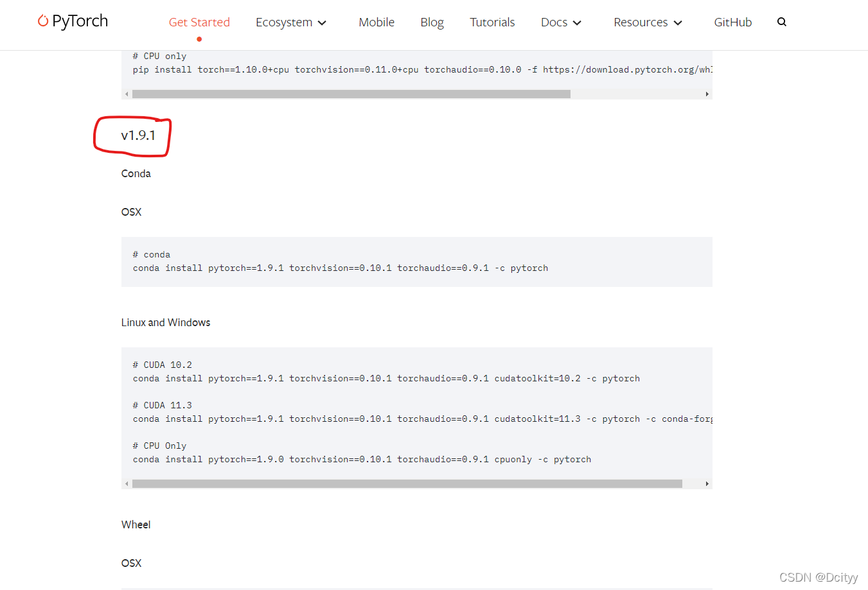868x590 pixels.
Task: Click the '# conda' comment line
Action: click(152, 254)
